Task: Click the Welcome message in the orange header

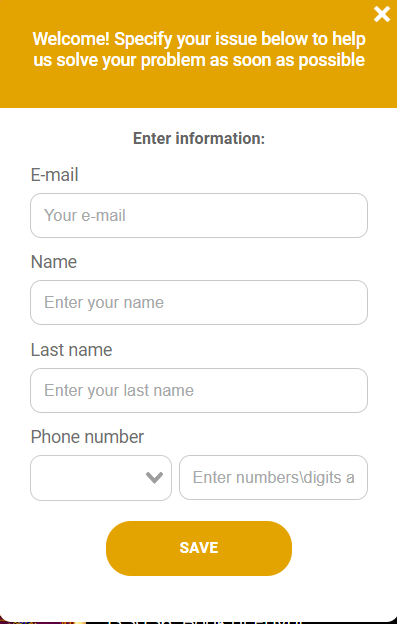Action: (x=199, y=49)
